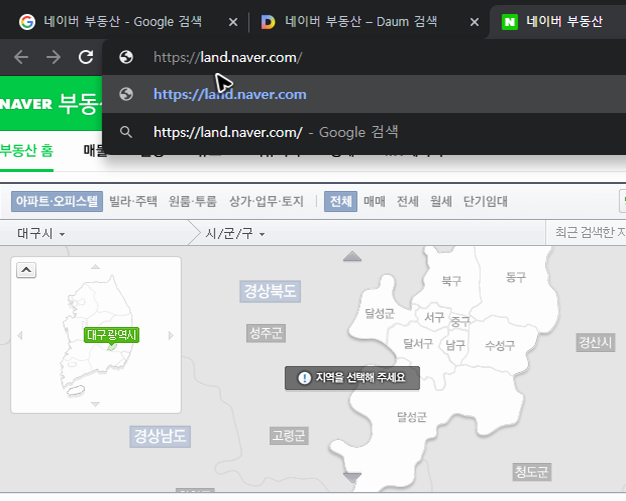Select northwestern 달성군 area on the map
Image resolution: width=626 pixels, height=501 pixels.
point(380,313)
